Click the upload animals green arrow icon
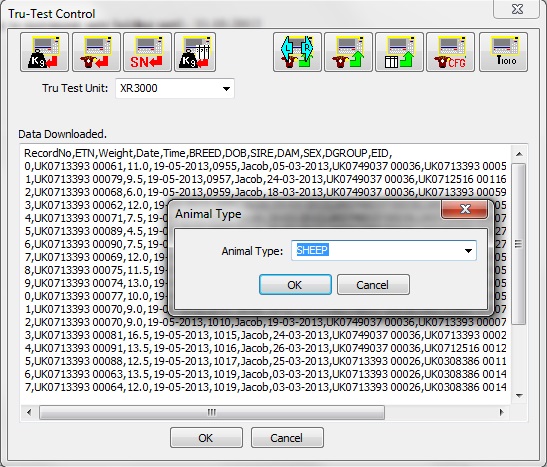 (x=348, y=52)
